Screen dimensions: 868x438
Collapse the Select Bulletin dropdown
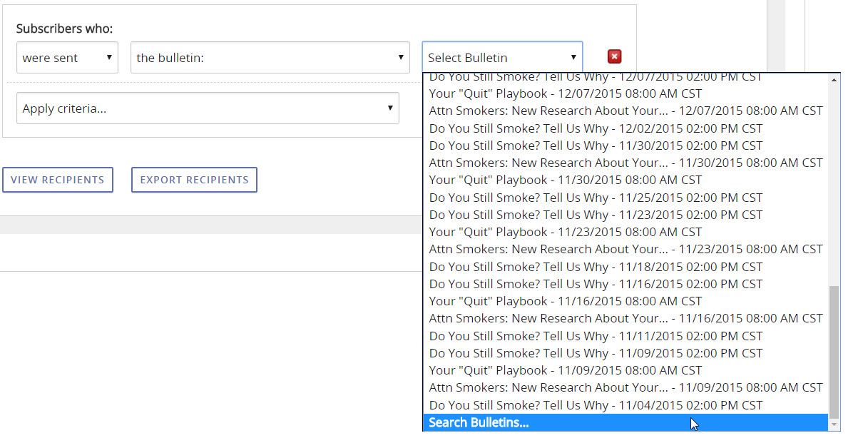(x=502, y=58)
